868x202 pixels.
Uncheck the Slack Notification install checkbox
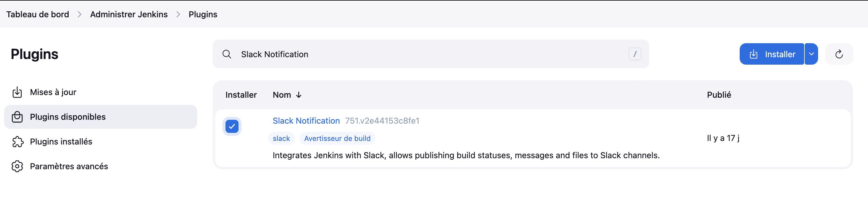232,126
